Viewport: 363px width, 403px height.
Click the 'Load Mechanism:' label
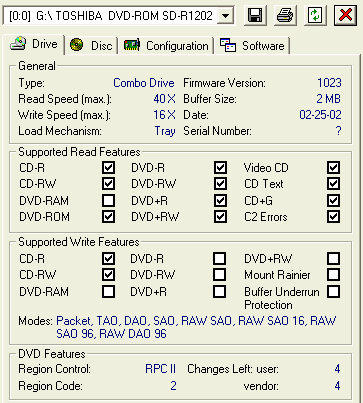(60, 131)
